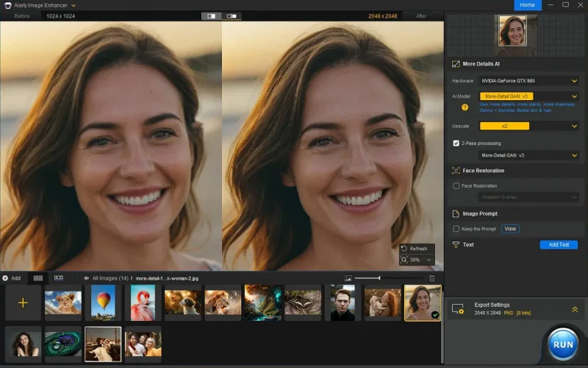Click the blue RUN button

click(x=562, y=344)
